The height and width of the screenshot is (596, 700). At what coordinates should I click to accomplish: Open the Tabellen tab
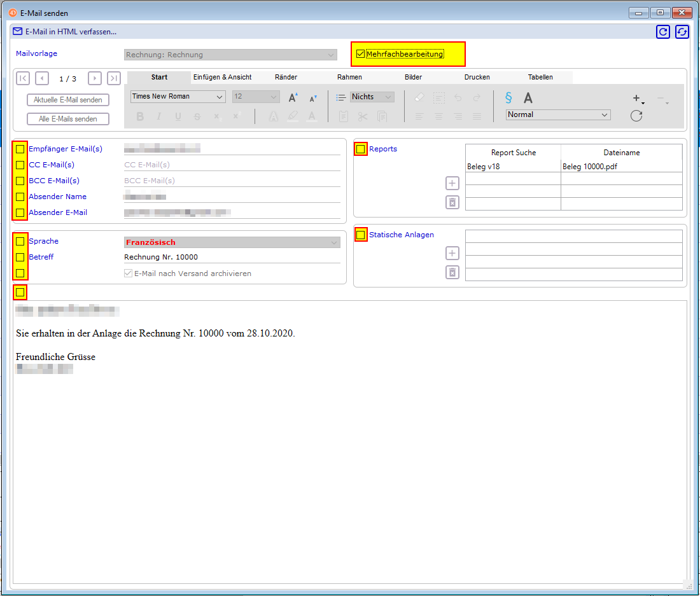540,77
